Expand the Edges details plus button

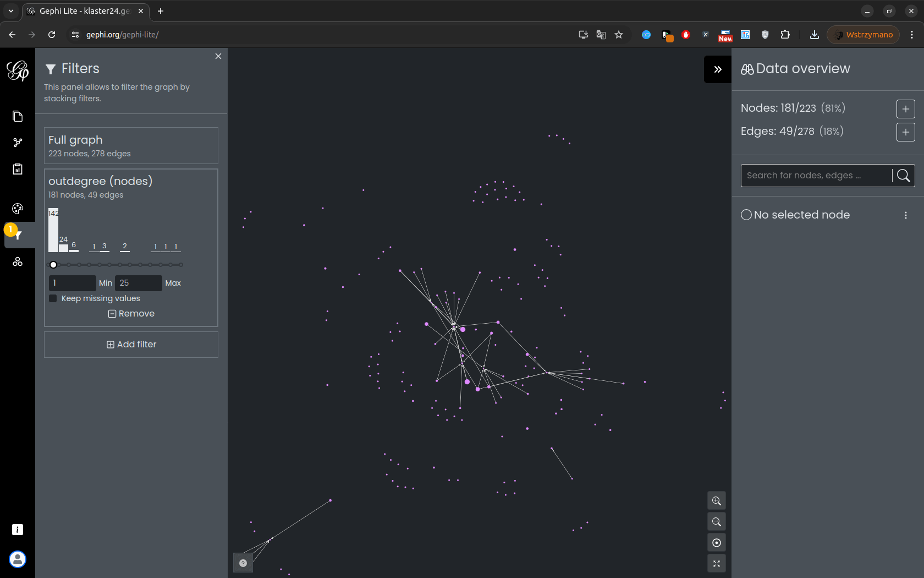906,132
